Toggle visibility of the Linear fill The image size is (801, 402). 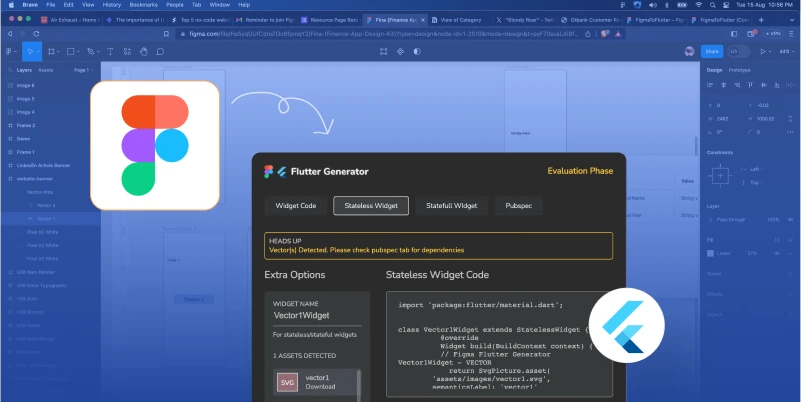tap(776, 253)
